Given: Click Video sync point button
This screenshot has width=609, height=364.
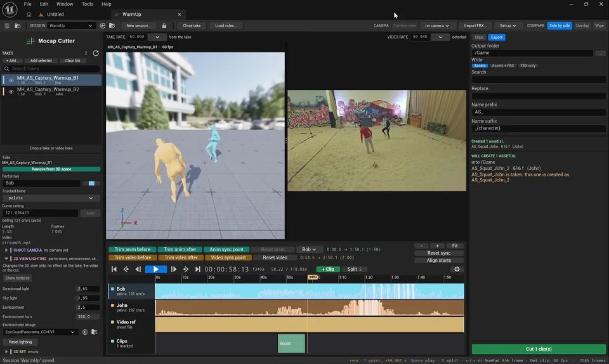Looking at the screenshot, I should click(x=228, y=257).
